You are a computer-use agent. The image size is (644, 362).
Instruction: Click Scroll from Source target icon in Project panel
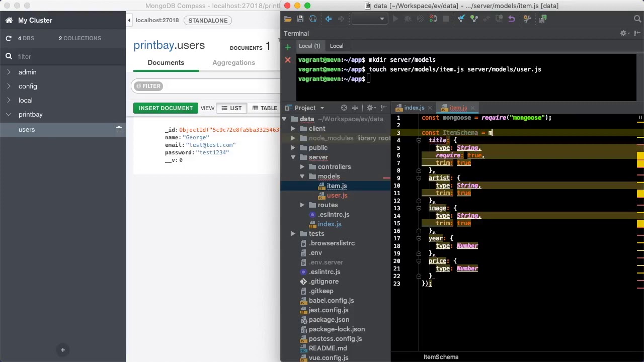point(344,108)
